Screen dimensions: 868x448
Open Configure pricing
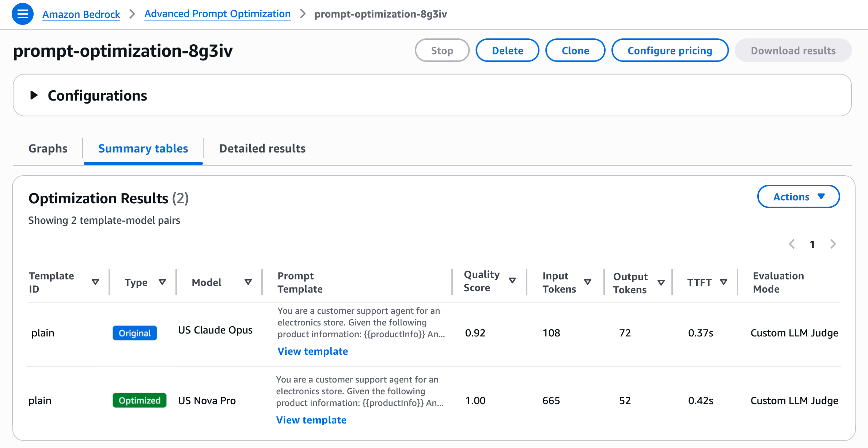[670, 50]
